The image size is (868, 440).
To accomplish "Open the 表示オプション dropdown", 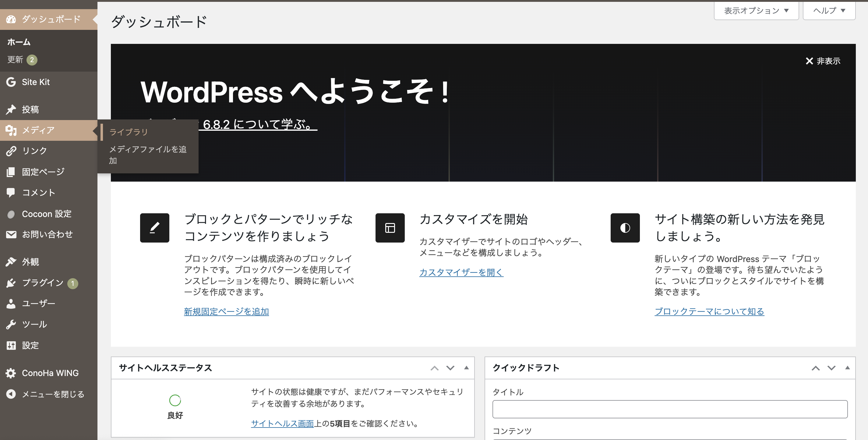I will (756, 10).
